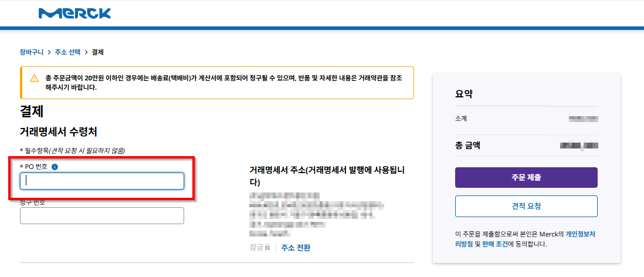Focus the PO 번호 input field
Viewport: 644px width, 277px height.
(102, 181)
